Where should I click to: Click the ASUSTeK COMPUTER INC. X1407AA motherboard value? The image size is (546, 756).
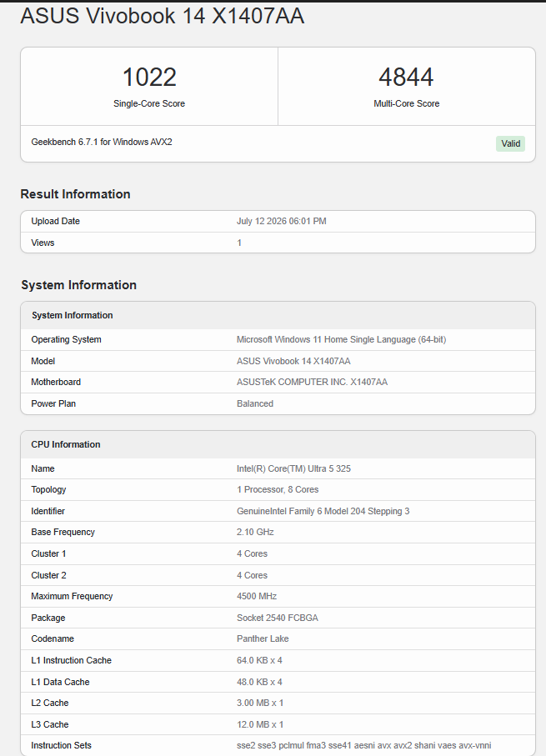coord(312,382)
